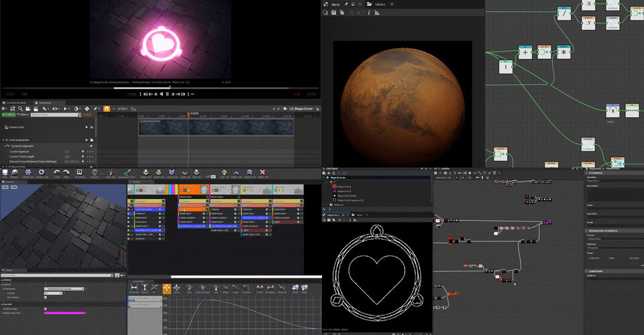This screenshot has width=644, height=335.
Task: Open the eye view options in Sequencer
Action: coord(56,109)
